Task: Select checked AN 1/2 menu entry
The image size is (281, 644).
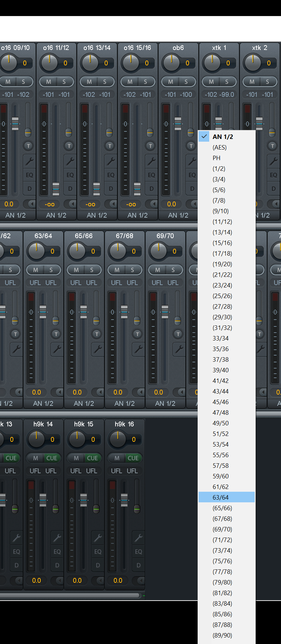Action: point(227,137)
